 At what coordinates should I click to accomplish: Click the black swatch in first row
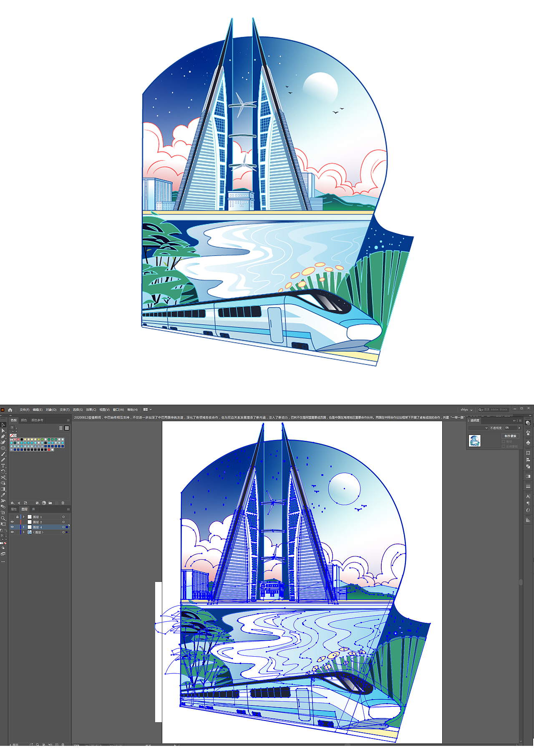click(22, 439)
